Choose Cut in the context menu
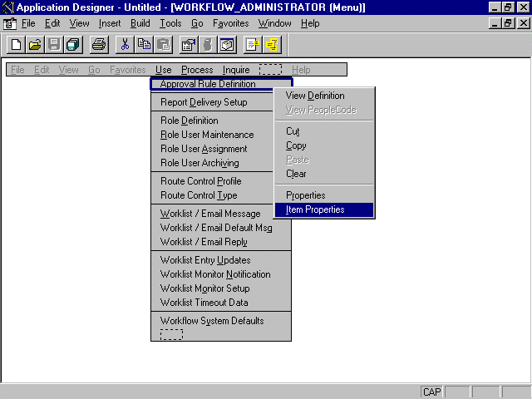 pos(324,131)
